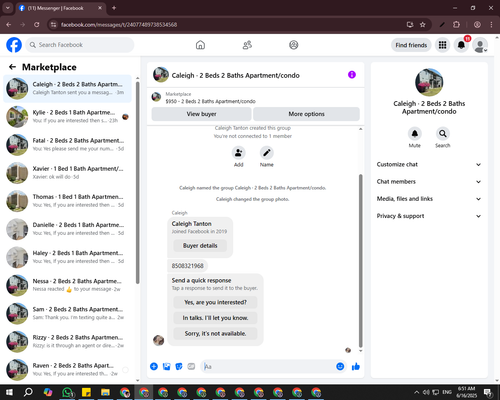Image resolution: width=500 pixels, height=400 pixels.
Task: Bookmark this page with the star icon
Action: pos(423,25)
